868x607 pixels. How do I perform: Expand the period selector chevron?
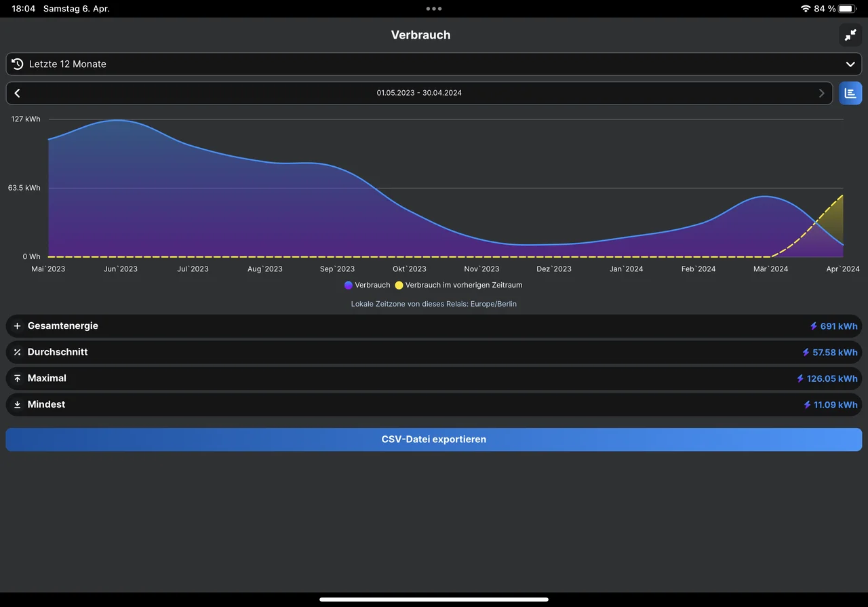pyautogui.click(x=850, y=64)
